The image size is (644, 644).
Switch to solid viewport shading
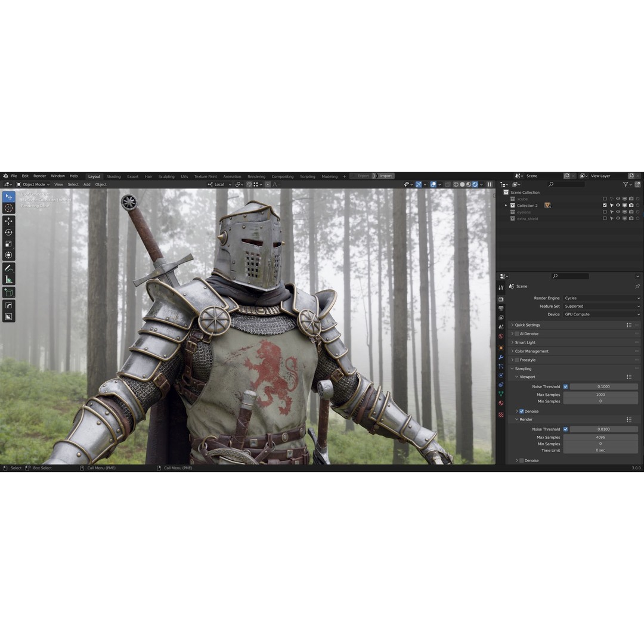tap(462, 184)
